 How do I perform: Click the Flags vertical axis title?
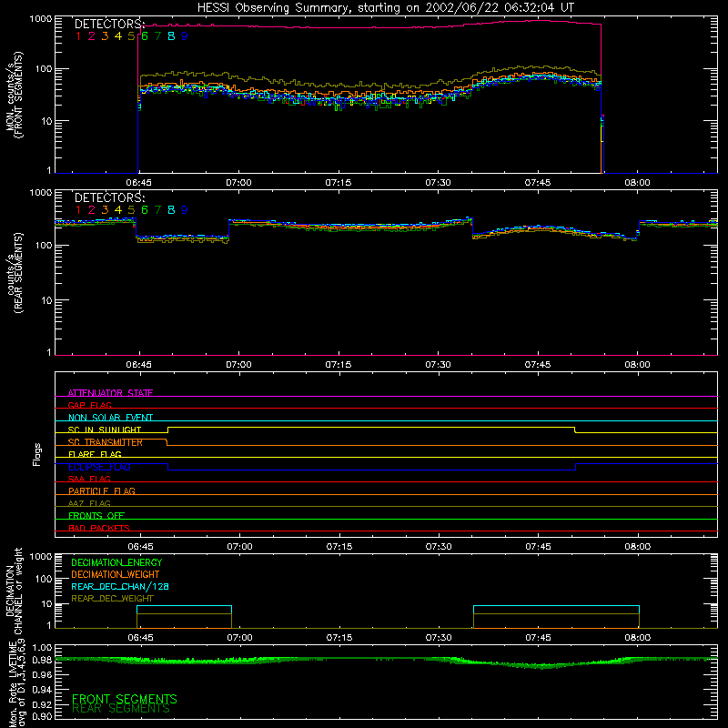pos(36,454)
